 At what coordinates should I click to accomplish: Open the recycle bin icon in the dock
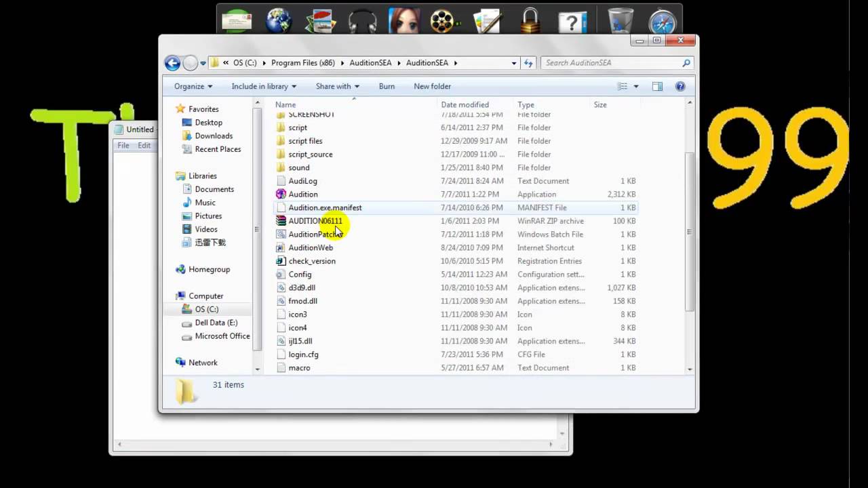click(620, 20)
